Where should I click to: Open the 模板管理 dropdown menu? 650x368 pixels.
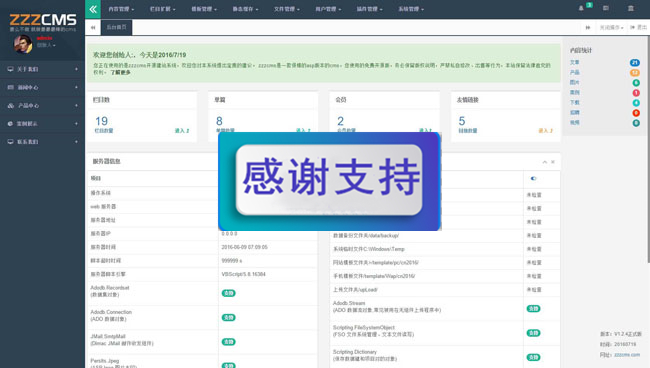tap(204, 9)
